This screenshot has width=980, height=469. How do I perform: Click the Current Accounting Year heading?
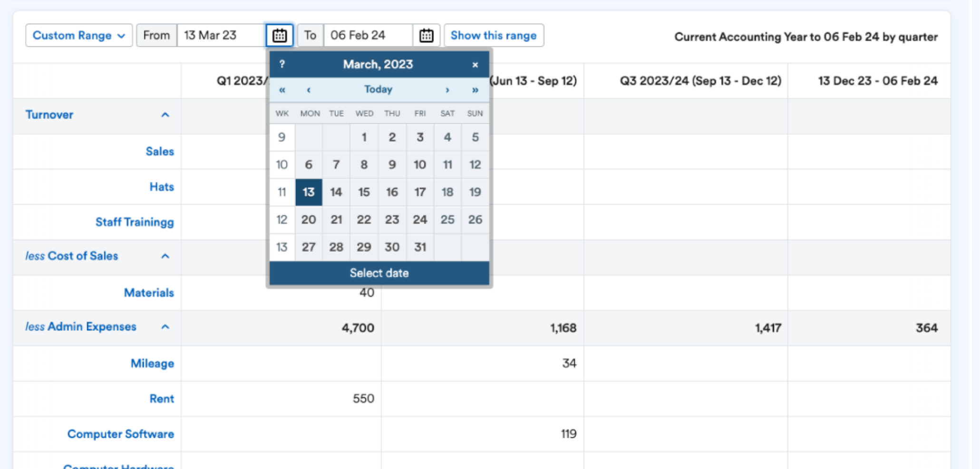tap(806, 37)
